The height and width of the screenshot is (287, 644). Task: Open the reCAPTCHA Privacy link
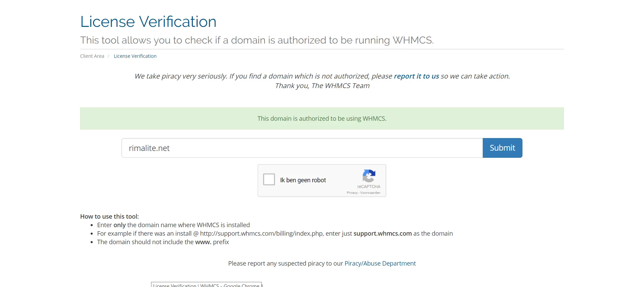352,193
